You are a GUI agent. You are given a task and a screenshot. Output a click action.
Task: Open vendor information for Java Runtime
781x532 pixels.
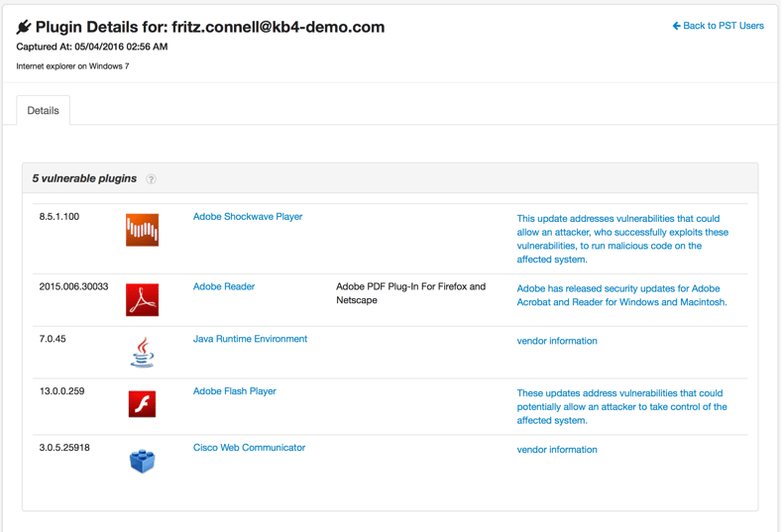(557, 341)
